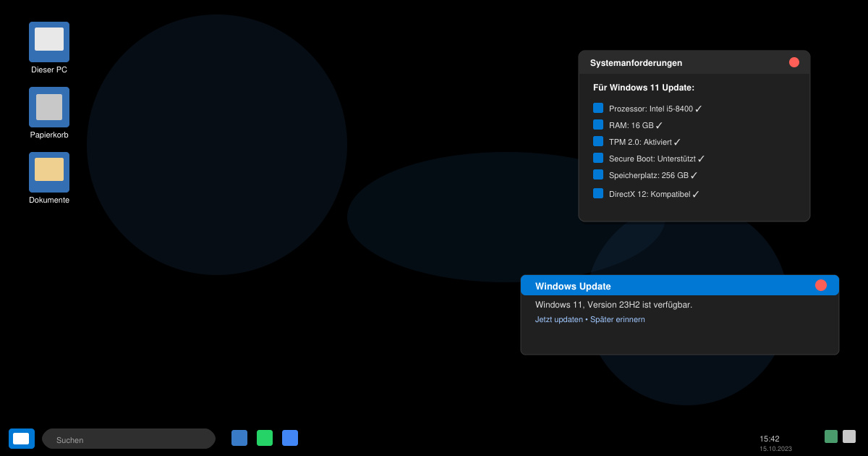Click the Windows Update title bar text
868x456 pixels.
(x=573, y=286)
